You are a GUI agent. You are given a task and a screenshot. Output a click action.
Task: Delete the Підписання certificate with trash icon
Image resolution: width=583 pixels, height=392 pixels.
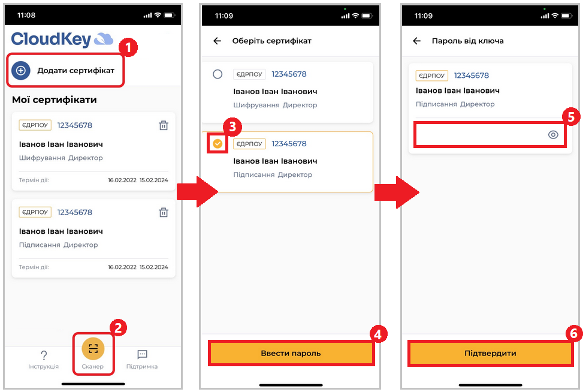[164, 212]
